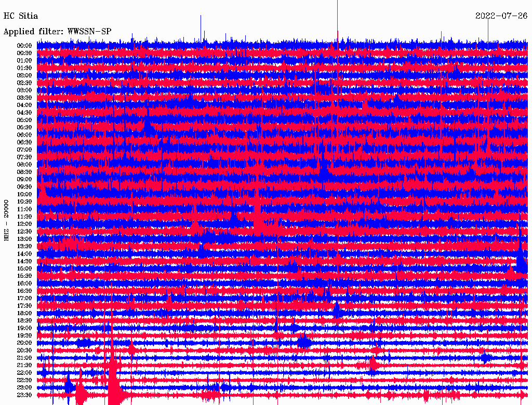532x405 pixels.
Task: Select the 06:00 time label
Action: (24, 135)
